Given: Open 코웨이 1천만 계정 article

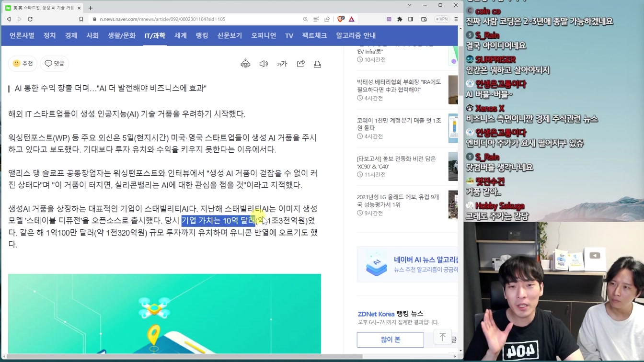Looking at the screenshot, I should (399, 124).
